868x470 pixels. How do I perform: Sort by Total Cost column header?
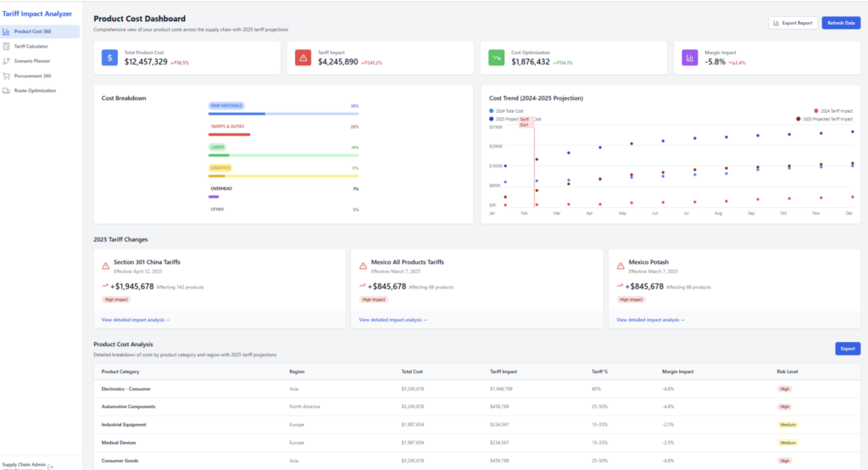pos(412,372)
